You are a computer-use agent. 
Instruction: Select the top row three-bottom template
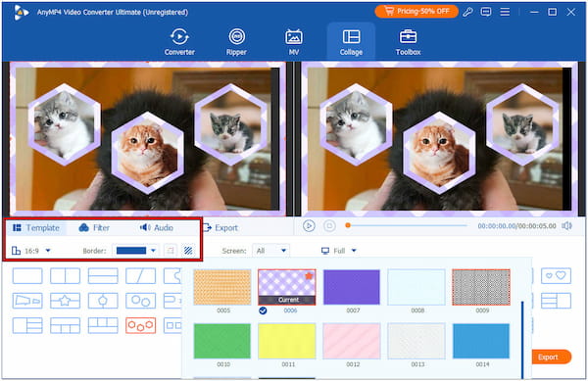tap(65, 325)
